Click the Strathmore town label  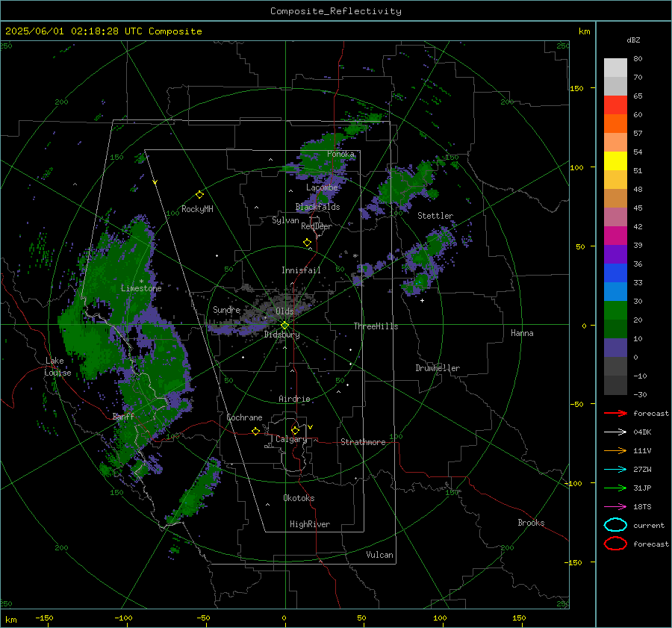pos(363,442)
